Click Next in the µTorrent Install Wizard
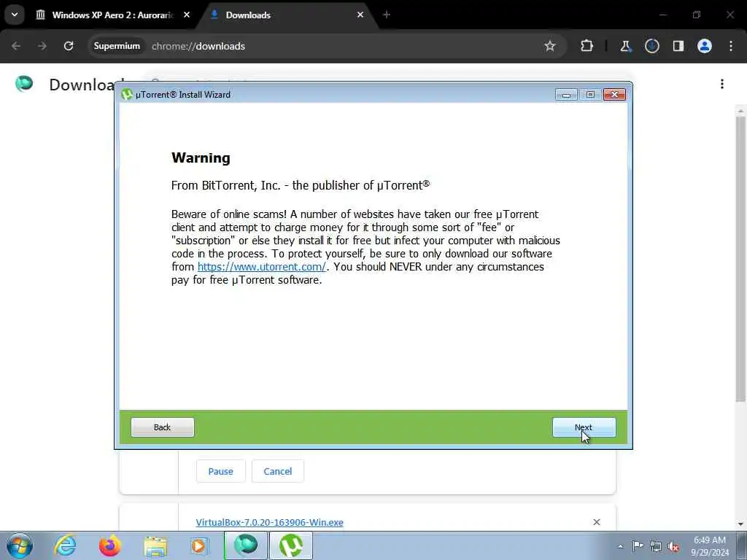This screenshot has height=560, width=747. point(584,427)
